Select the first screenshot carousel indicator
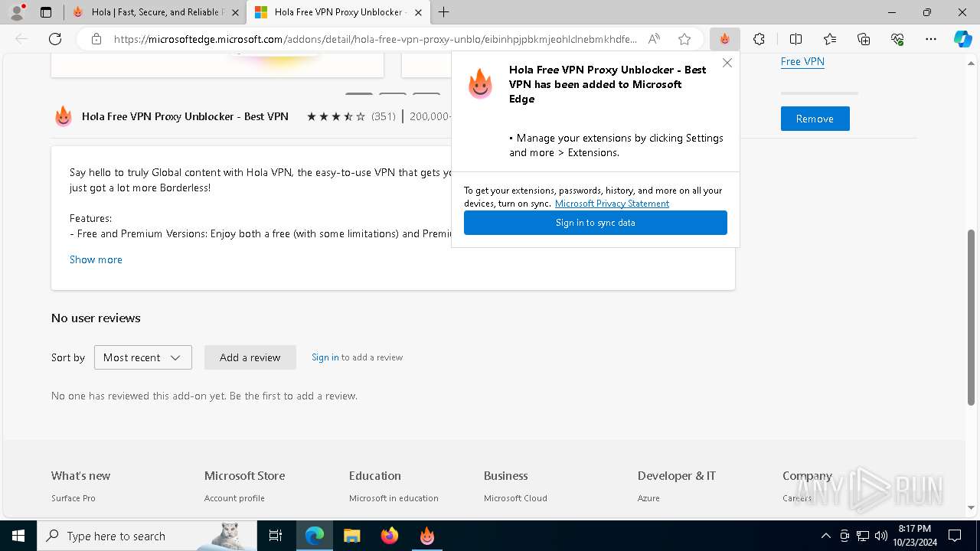 pyautogui.click(x=359, y=93)
